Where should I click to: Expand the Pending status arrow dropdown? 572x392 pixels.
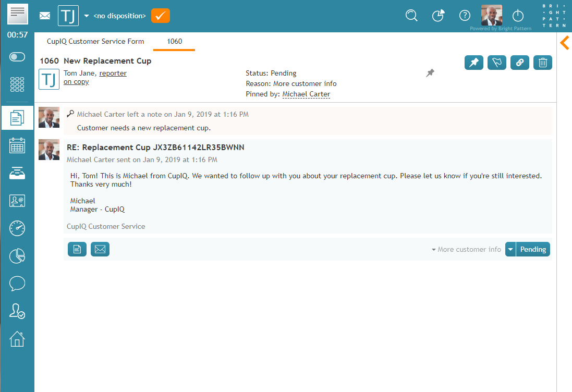point(510,249)
